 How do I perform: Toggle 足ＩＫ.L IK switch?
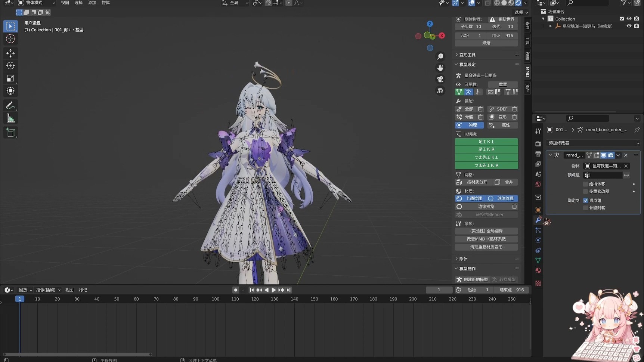tap(486, 142)
